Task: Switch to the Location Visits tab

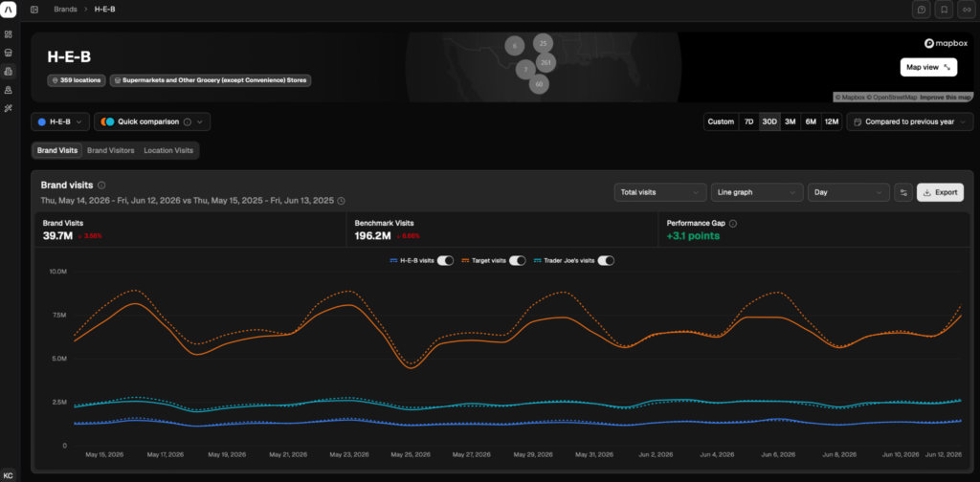Action: [168, 150]
